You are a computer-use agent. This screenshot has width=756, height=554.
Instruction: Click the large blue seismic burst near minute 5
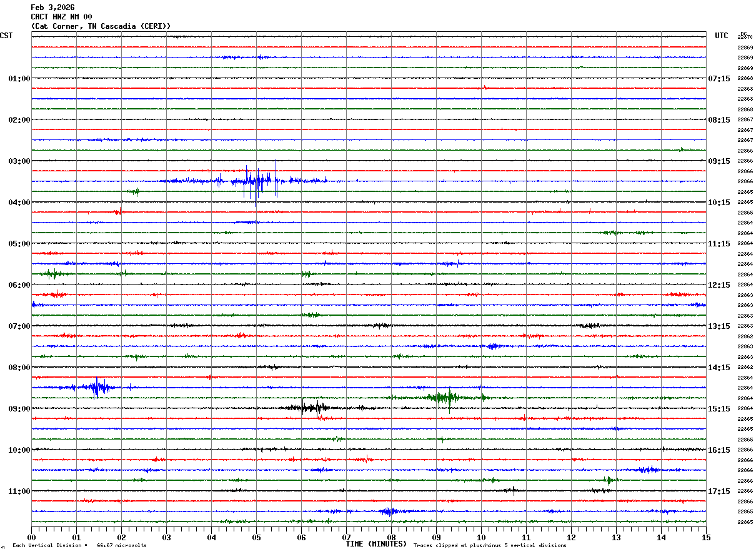(x=255, y=181)
